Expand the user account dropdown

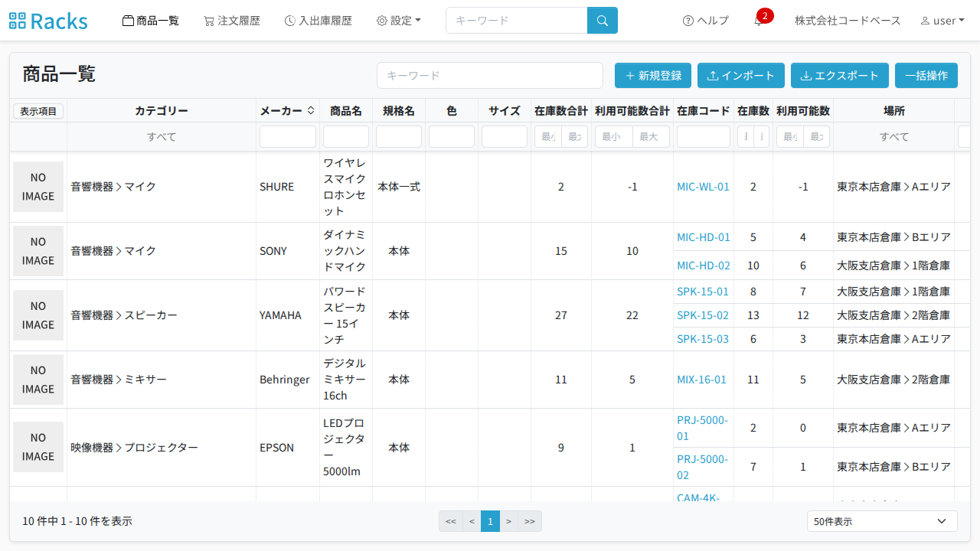942,21
